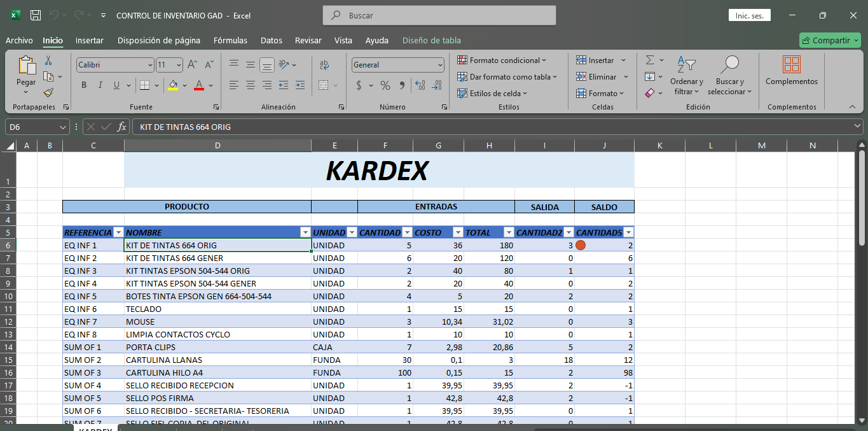Select the Format Painter brush icon

(48, 92)
